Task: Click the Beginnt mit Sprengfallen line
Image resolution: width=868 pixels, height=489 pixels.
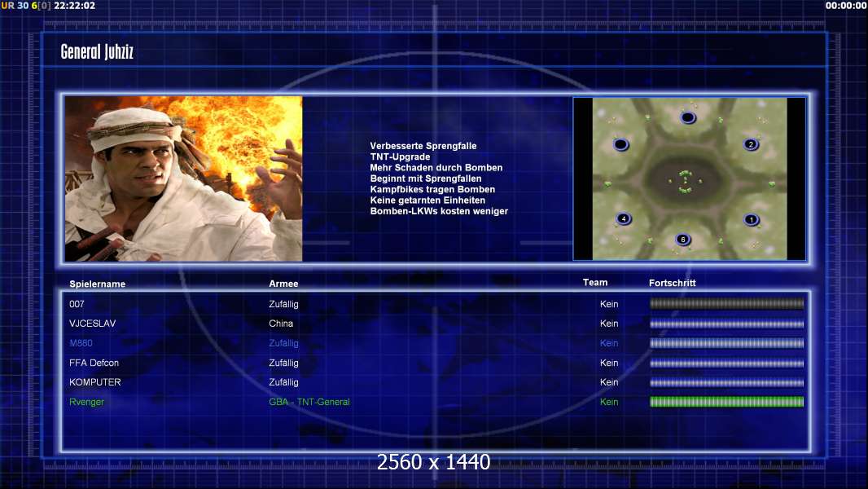Action: (x=426, y=178)
